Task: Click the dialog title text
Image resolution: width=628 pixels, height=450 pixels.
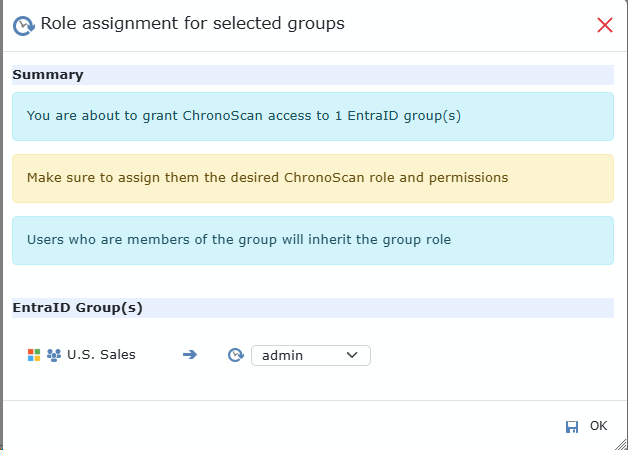Action: click(x=193, y=24)
